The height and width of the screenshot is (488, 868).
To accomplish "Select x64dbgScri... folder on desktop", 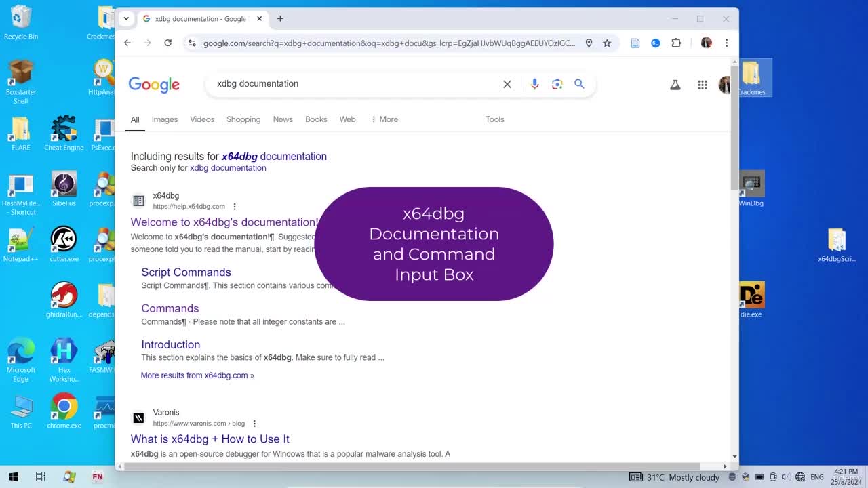I will pos(836,245).
